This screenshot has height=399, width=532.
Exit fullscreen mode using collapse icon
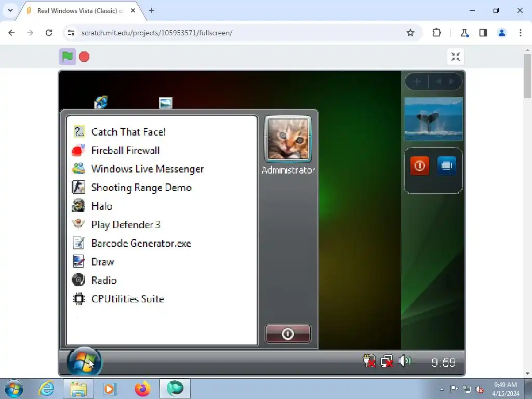(x=455, y=57)
